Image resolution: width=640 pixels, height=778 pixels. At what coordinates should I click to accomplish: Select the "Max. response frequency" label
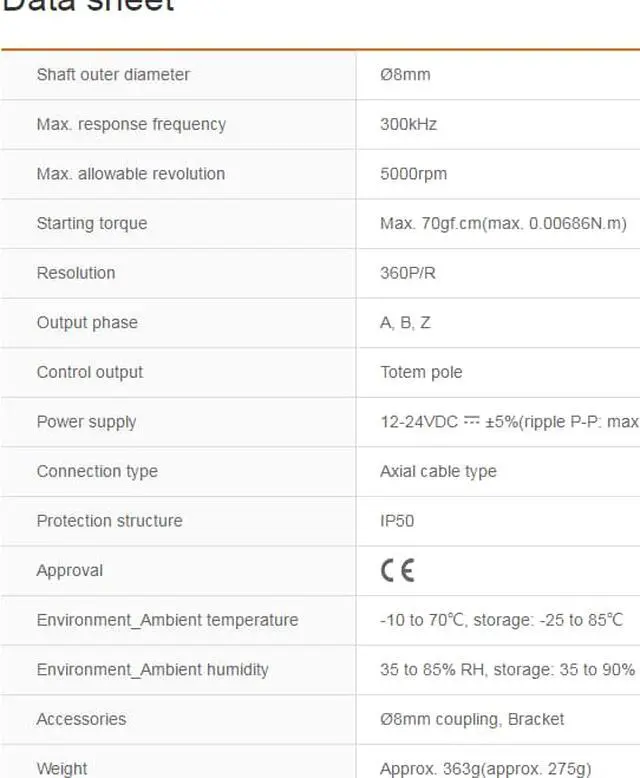(x=131, y=124)
